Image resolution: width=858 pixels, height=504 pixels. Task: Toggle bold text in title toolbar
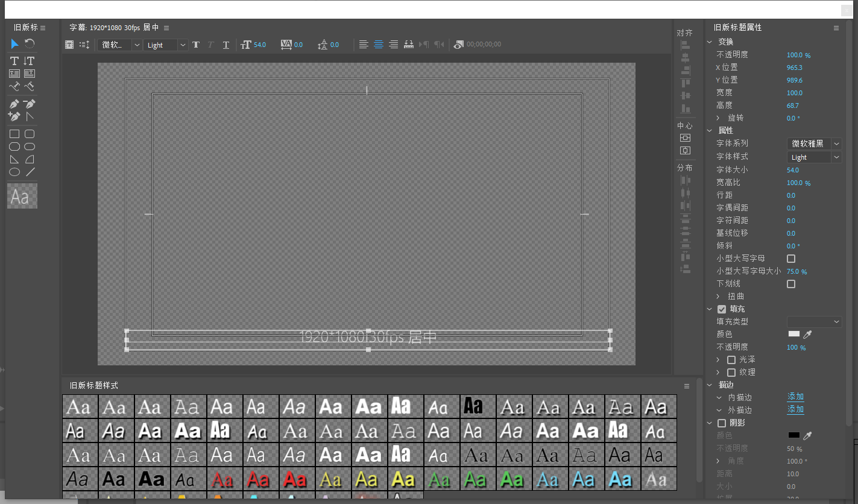(x=196, y=45)
